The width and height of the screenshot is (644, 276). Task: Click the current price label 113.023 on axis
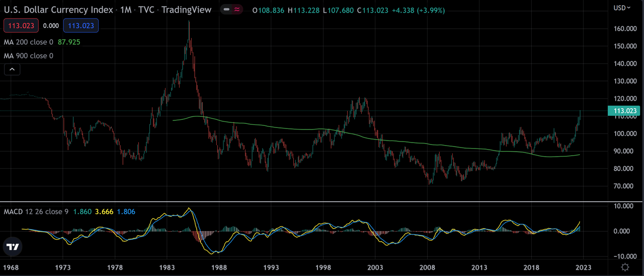[624, 111]
